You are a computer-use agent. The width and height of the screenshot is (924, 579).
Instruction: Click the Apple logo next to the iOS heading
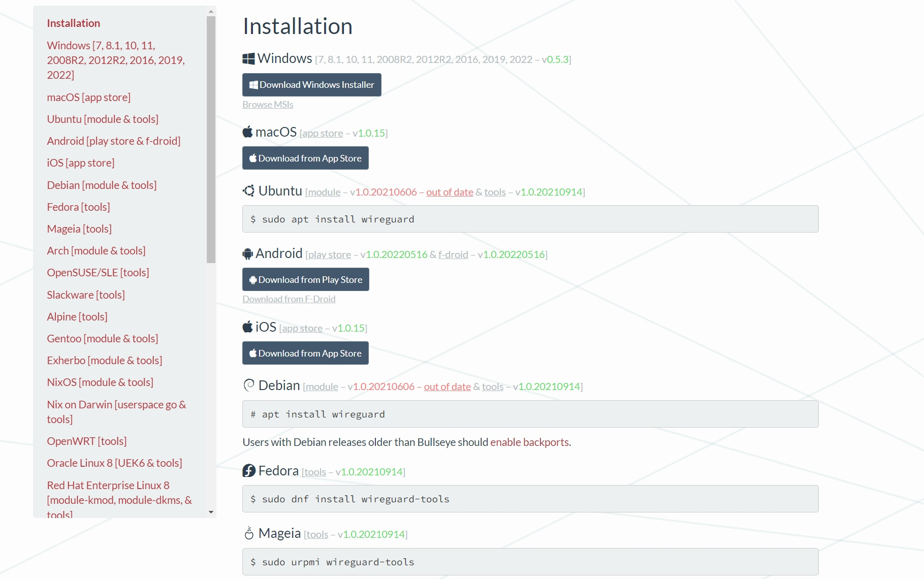pyautogui.click(x=247, y=327)
